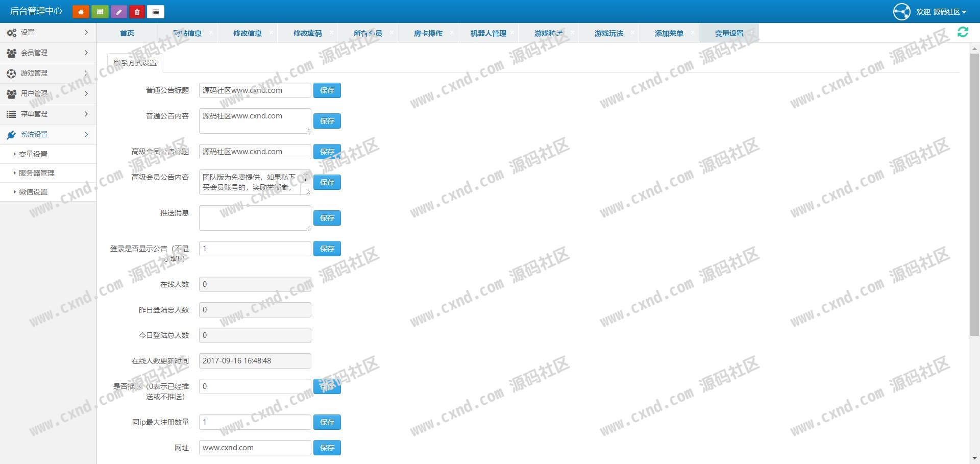Click the list icon beside 菜单管理
This screenshot has height=464, width=980.
pos(11,114)
